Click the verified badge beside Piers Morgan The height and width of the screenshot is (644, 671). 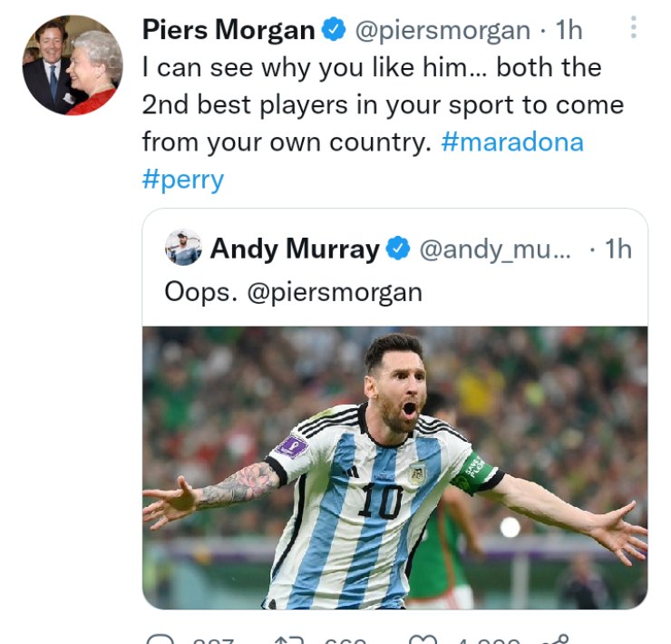(x=335, y=30)
